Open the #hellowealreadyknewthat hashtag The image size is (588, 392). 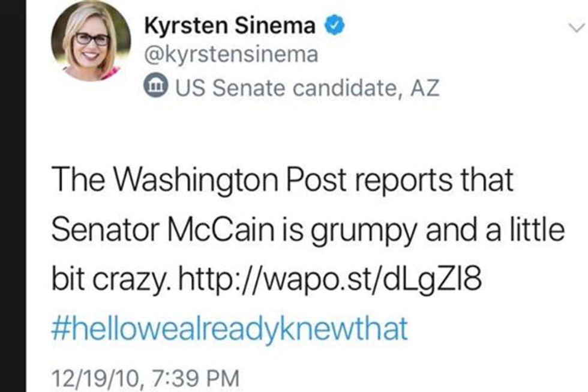tap(230, 328)
